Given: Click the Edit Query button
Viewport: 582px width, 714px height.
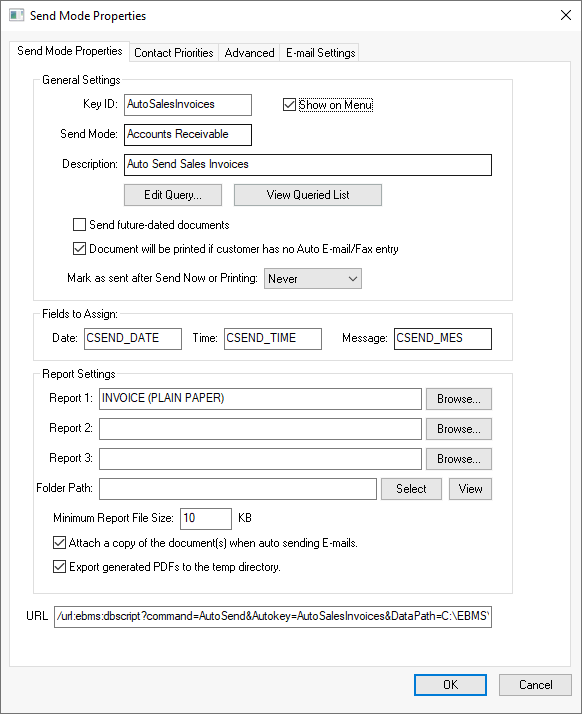Looking at the screenshot, I should (x=173, y=195).
